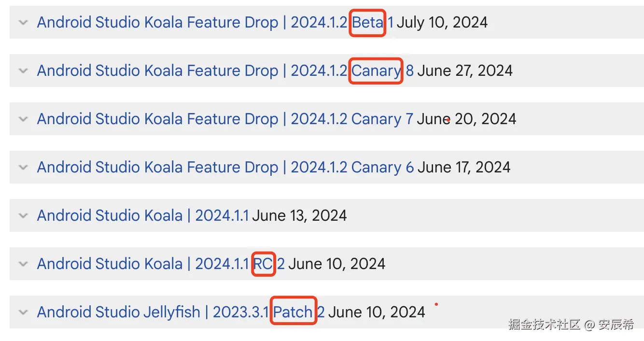Click the July 10, 2024 date text

tap(442, 23)
